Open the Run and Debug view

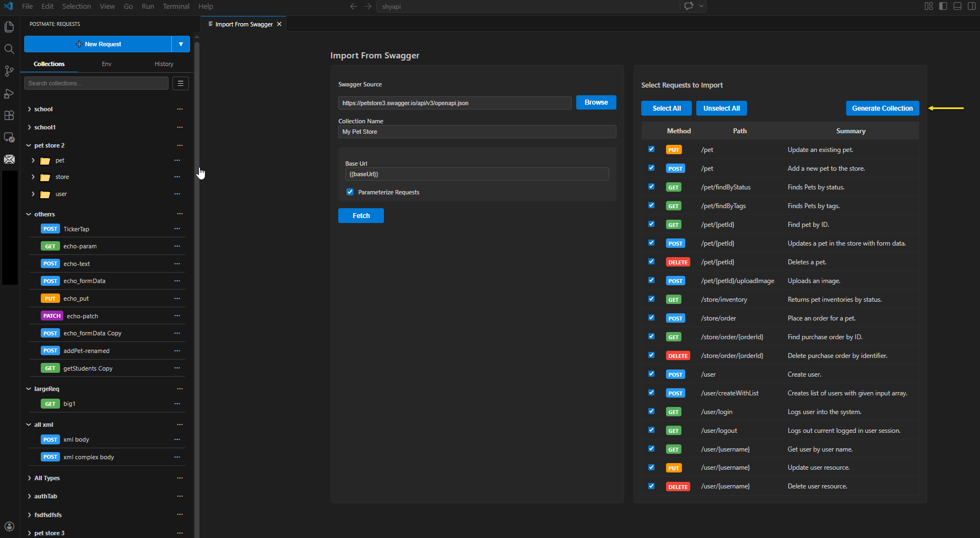[x=9, y=94]
